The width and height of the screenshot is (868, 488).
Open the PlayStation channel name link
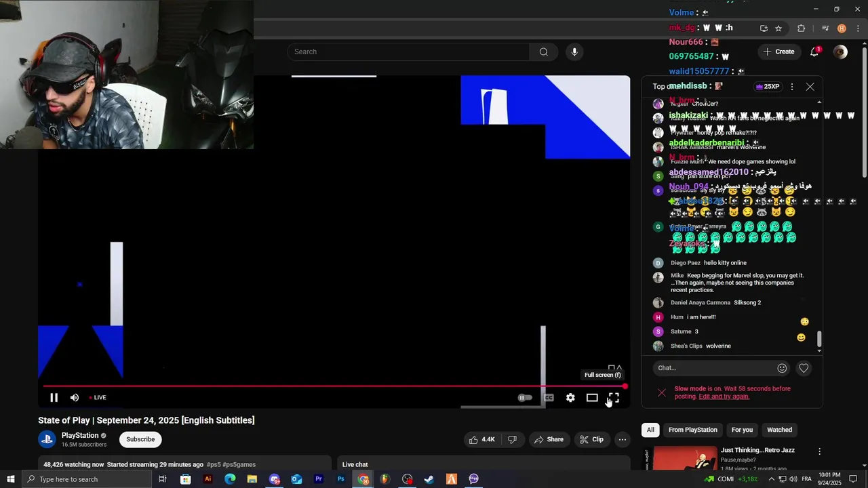(x=80, y=435)
